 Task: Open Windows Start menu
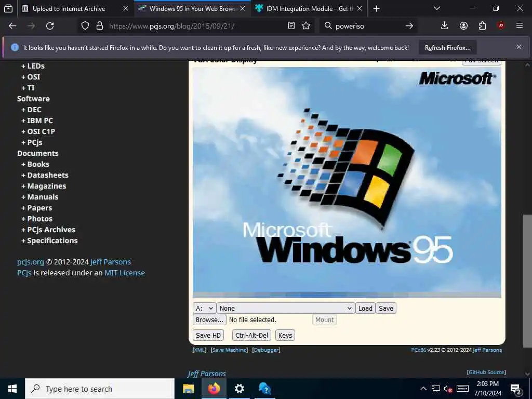(x=12, y=389)
